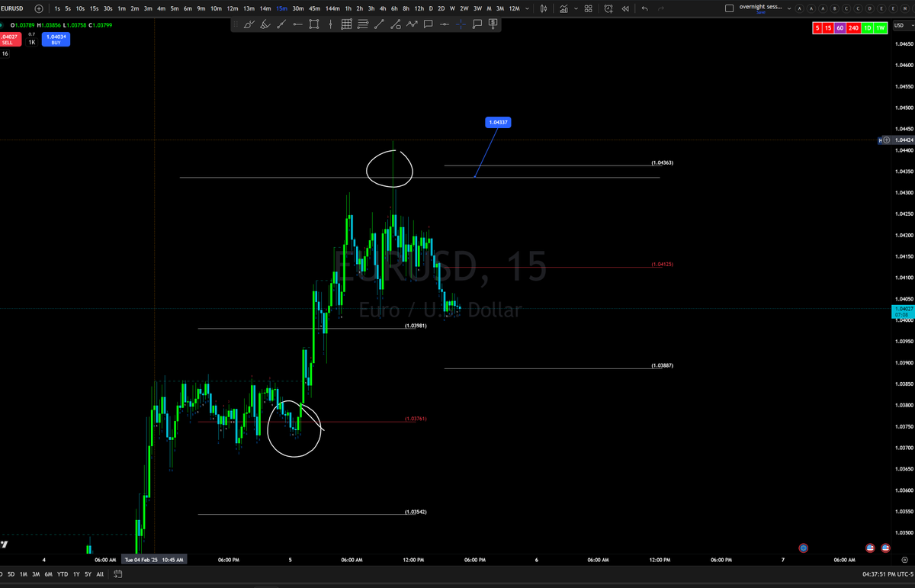Edit the 1K order quantity field
The width and height of the screenshot is (915, 588).
point(32,42)
